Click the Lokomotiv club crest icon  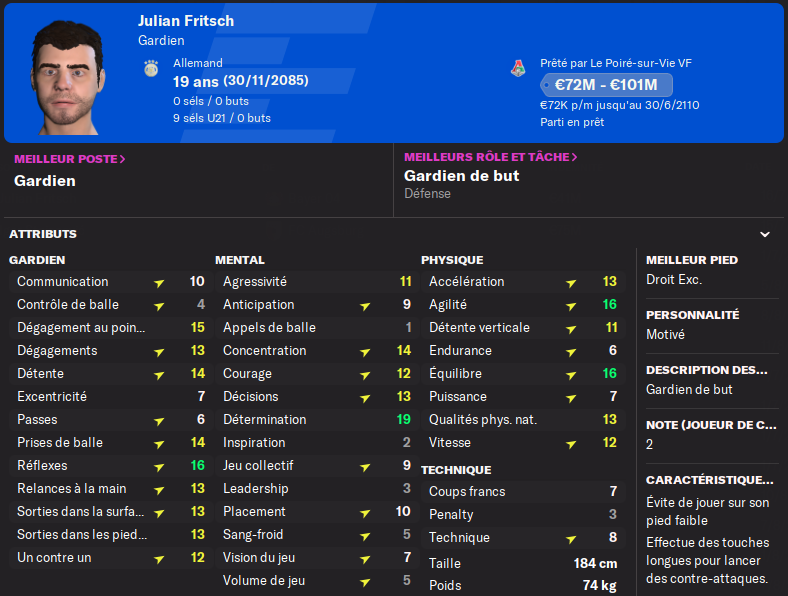tap(518, 68)
